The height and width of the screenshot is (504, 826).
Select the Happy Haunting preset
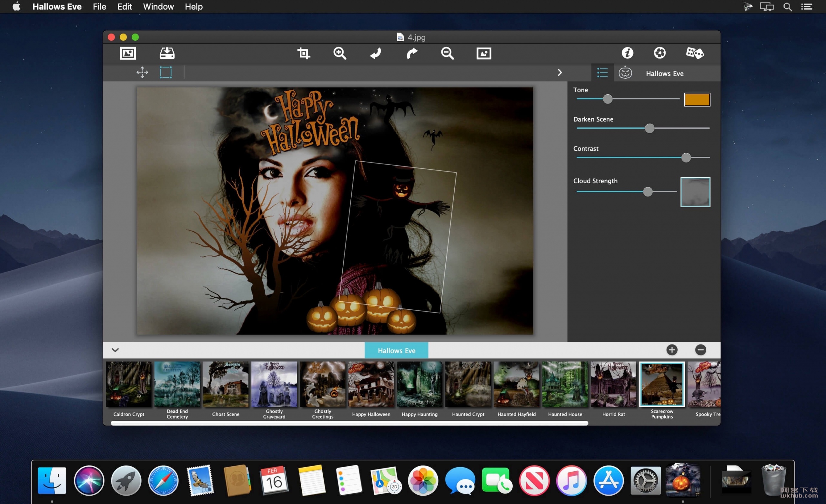coord(419,384)
